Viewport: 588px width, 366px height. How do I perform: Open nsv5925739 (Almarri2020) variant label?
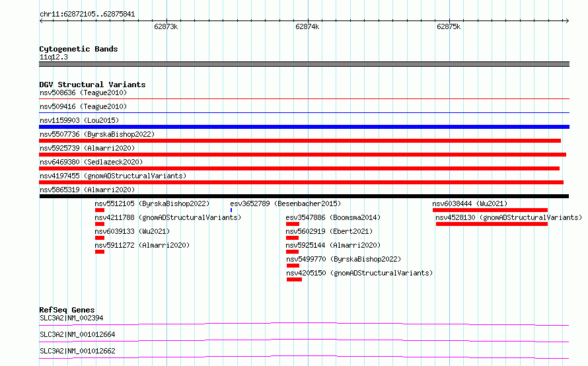[87, 148]
